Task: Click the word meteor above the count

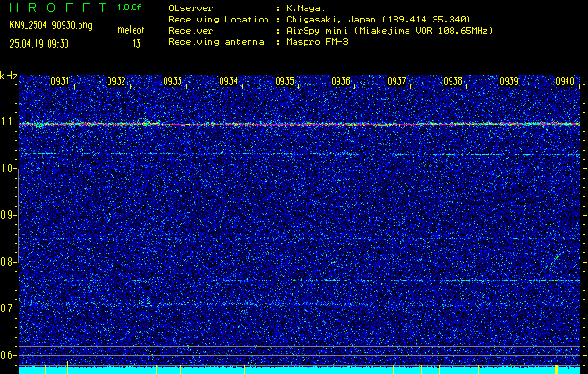Action: (x=131, y=30)
